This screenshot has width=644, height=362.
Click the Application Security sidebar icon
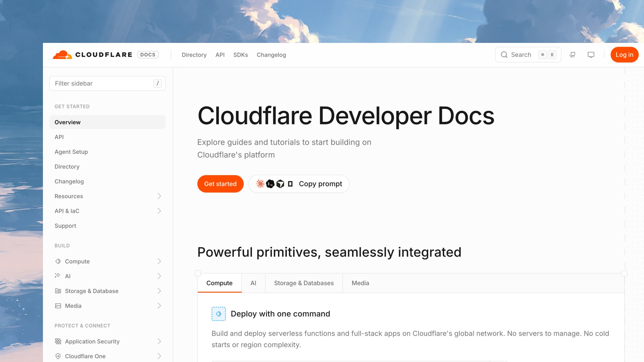[58, 341]
